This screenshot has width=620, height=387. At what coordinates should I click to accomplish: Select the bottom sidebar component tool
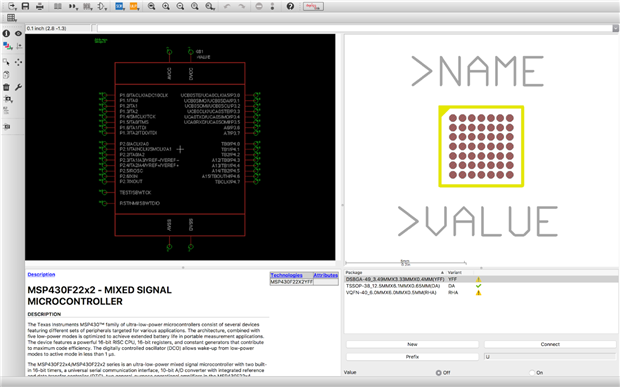coord(6,127)
